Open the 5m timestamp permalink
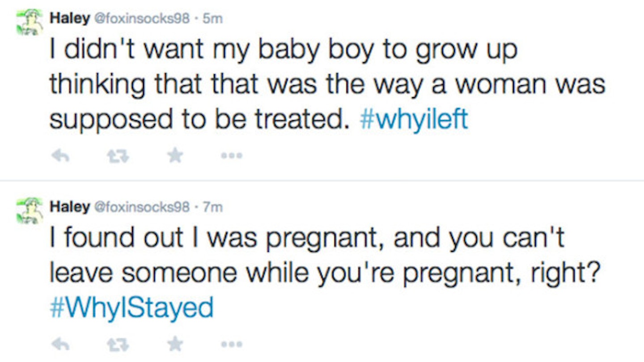Viewport: 644px width, 362px height. point(212,19)
